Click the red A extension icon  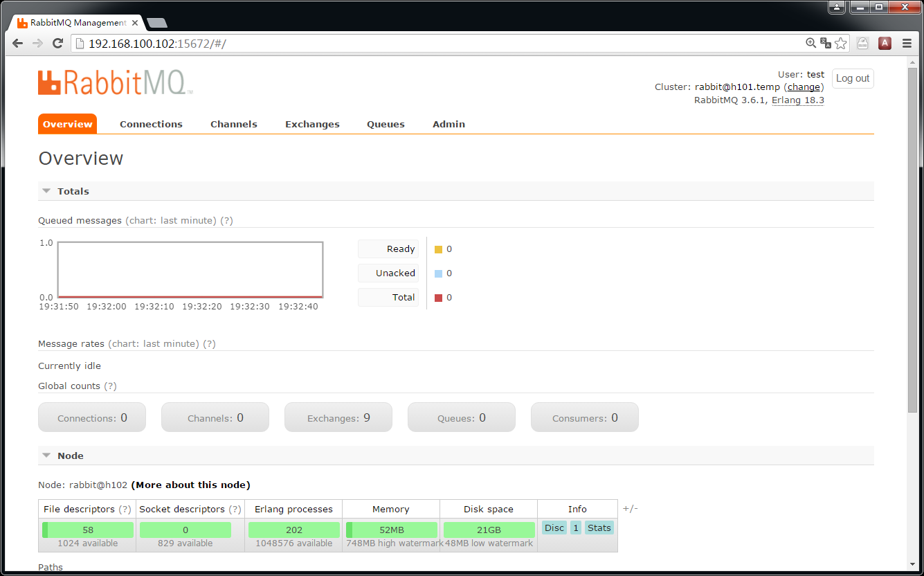click(x=885, y=44)
